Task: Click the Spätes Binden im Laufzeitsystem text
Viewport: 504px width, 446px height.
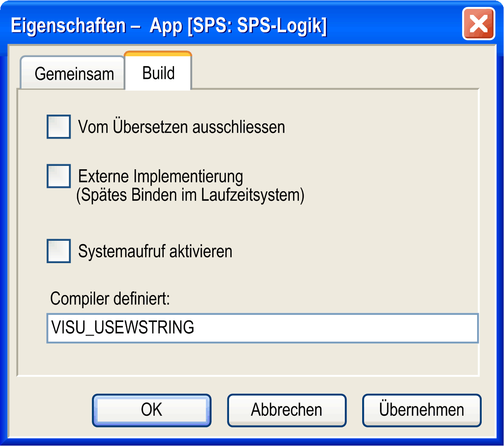Action: 191,195
